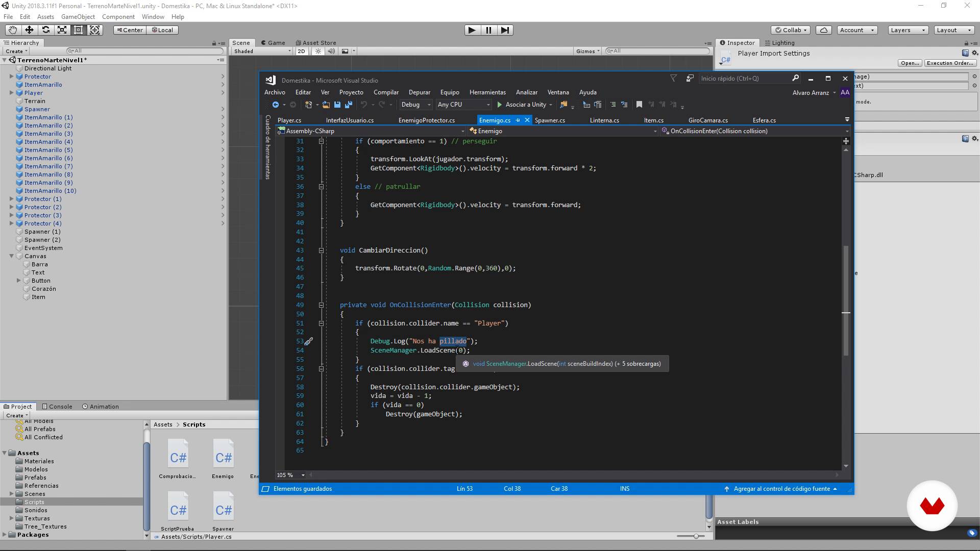Expand the Button object in Hierarchy

tap(18, 281)
